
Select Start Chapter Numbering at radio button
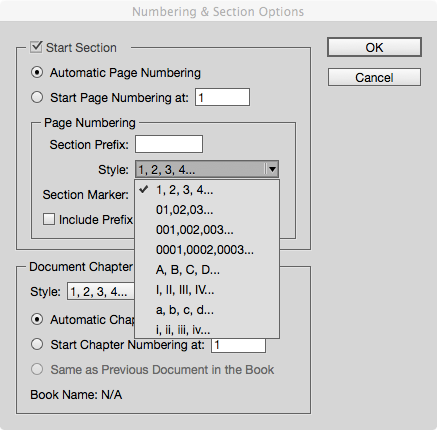pos(37,344)
